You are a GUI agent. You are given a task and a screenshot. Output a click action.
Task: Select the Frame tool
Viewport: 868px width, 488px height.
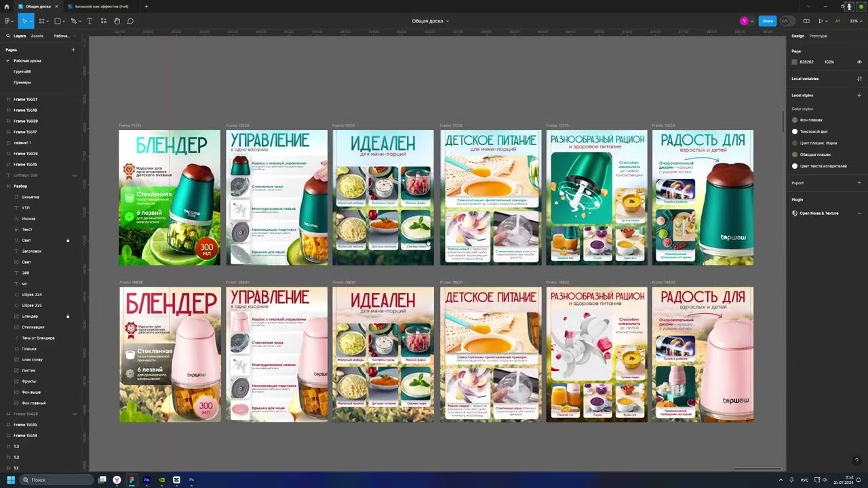click(41, 21)
